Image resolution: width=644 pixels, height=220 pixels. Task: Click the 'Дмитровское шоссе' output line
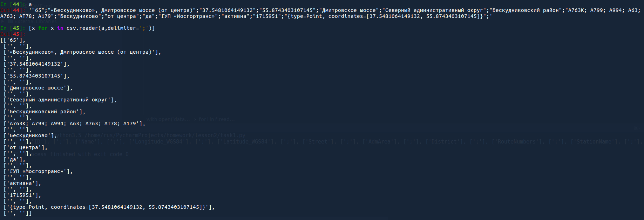coord(38,88)
